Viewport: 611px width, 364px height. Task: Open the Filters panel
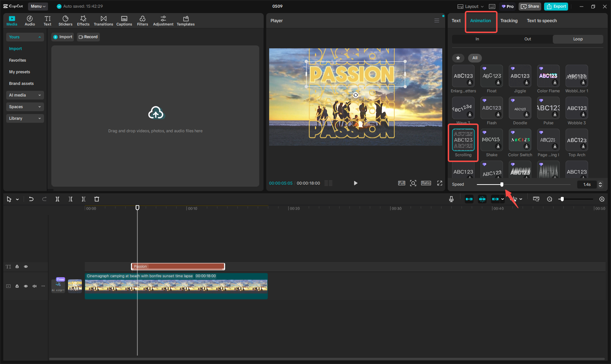[x=143, y=21]
